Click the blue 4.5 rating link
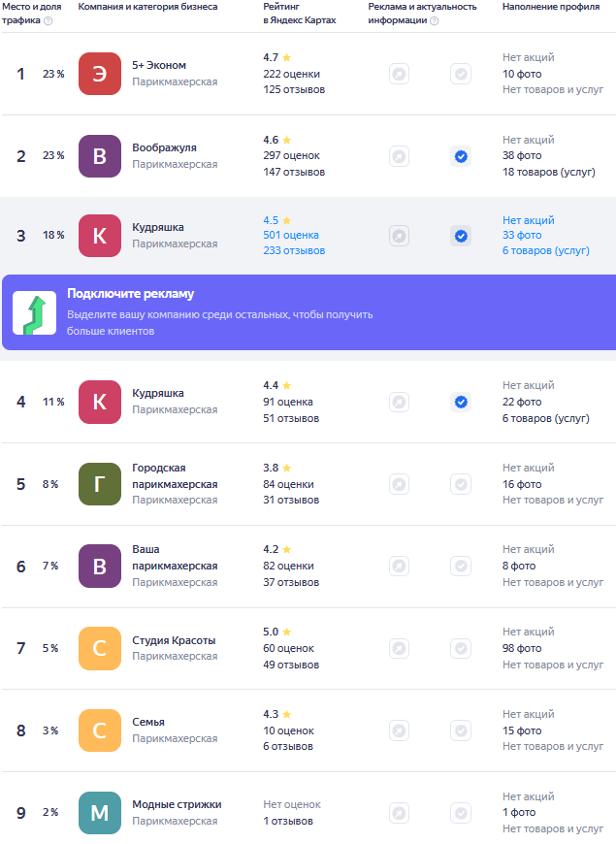616x844 pixels. coord(271,220)
